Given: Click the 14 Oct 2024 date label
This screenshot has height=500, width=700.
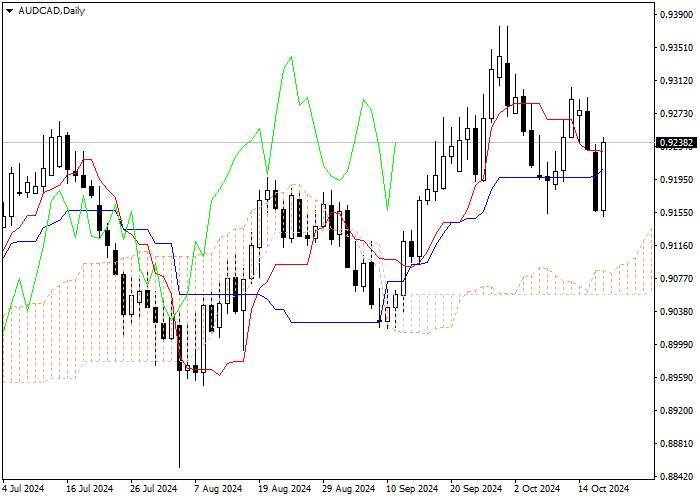Looking at the screenshot, I should pos(604,488).
